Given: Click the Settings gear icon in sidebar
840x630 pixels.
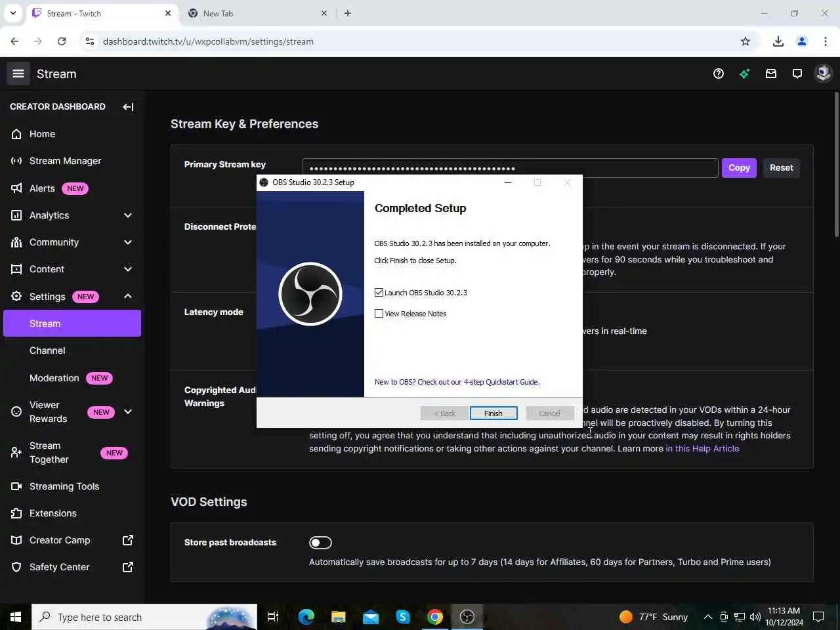Looking at the screenshot, I should tap(16, 296).
